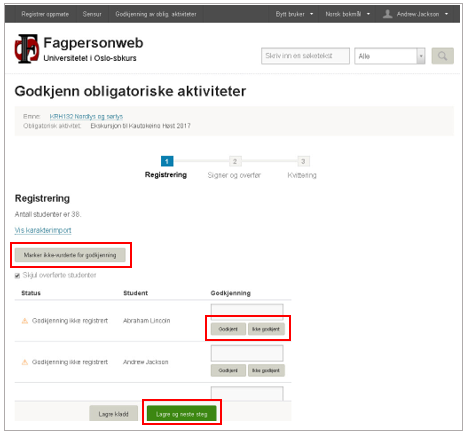Click the 'Godkjenning' column header
Viewport: 469px width, 437px height.
pyautogui.click(x=230, y=293)
